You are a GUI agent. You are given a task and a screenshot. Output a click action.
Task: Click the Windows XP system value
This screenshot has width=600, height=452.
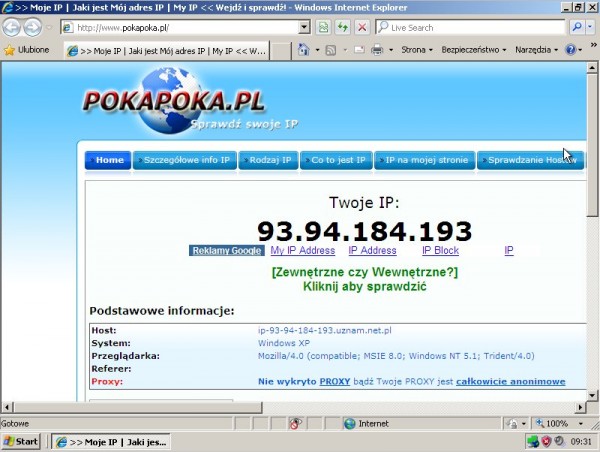tap(284, 343)
